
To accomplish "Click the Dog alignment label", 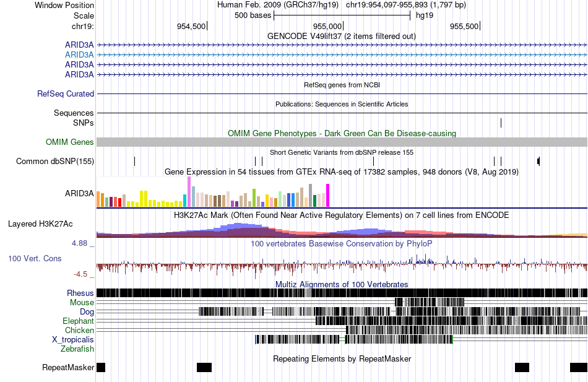I will tap(87, 312).
